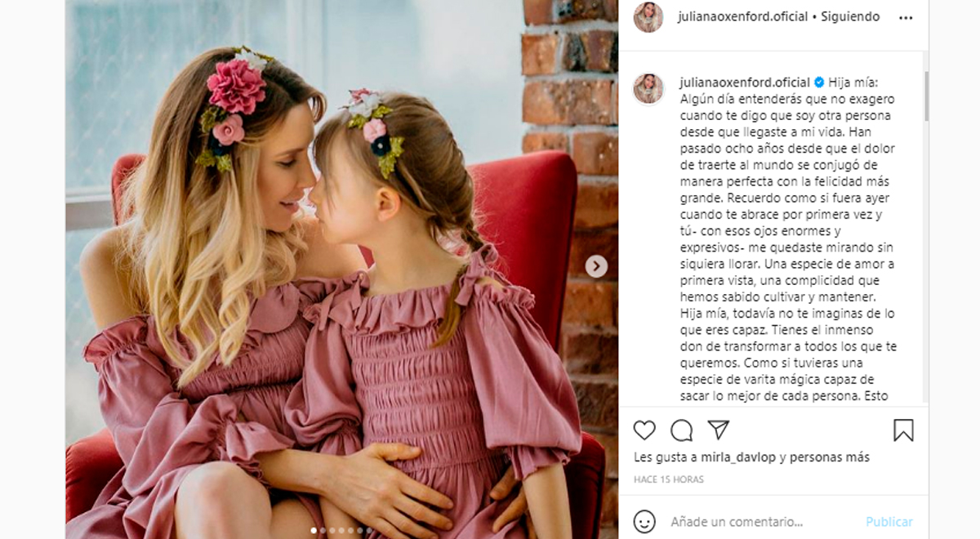Click profile avatar beside caption
This screenshot has height=539, width=980.
pos(648,89)
